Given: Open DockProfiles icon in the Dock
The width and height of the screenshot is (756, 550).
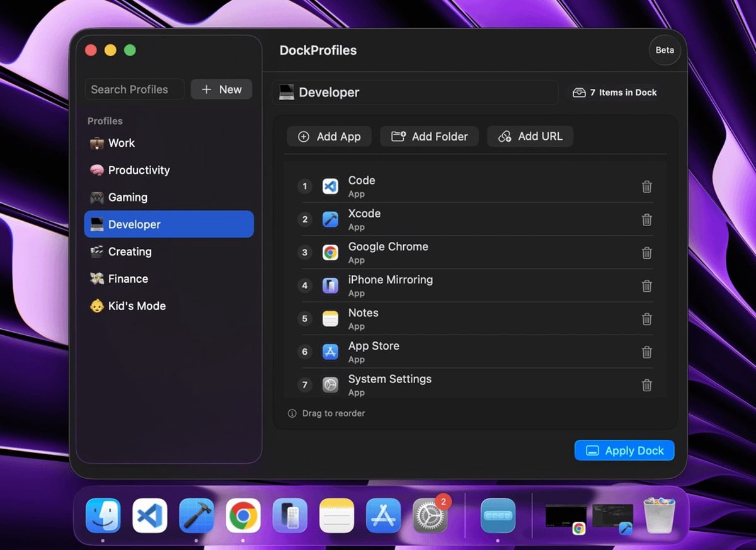Looking at the screenshot, I should [498, 515].
